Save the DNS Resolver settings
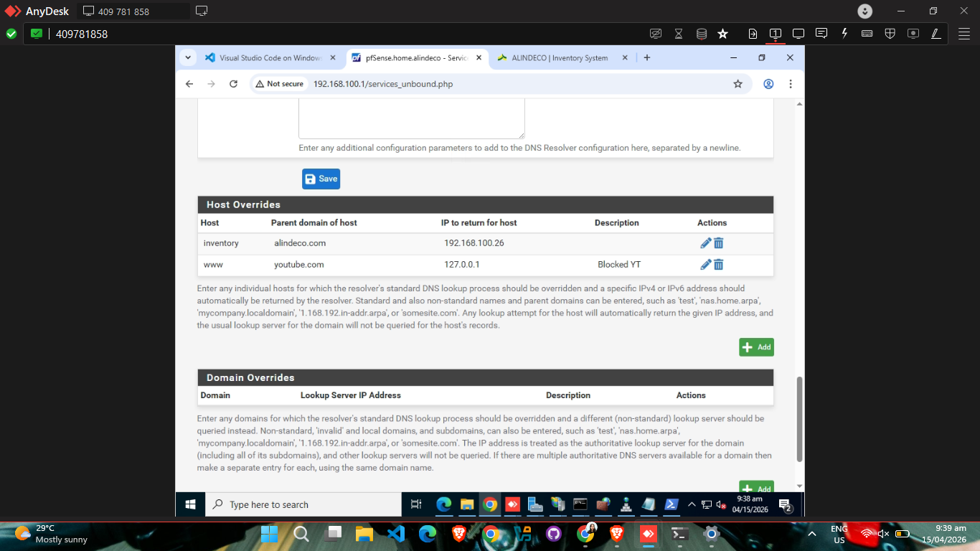The width and height of the screenshot is (980, 551). coord(321,179)
